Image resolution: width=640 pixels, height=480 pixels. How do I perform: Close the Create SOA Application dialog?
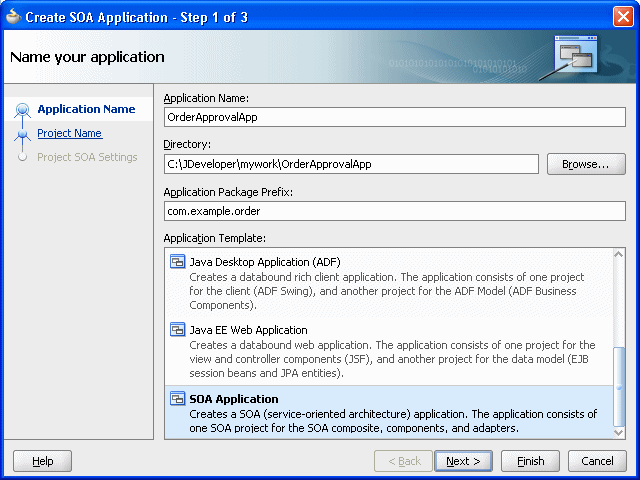pyautogui.click(x=622, y=16)
